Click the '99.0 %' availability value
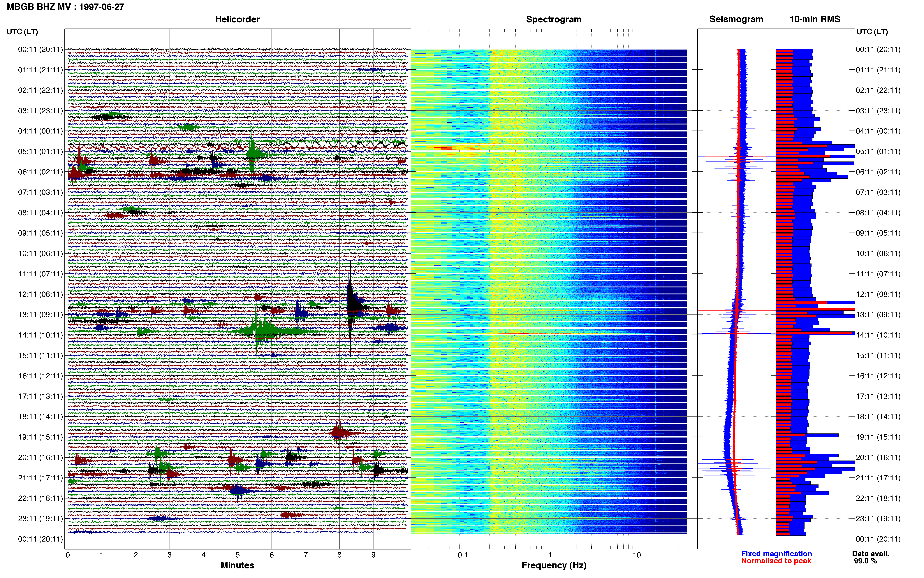This screenshot has width=924, height=578. (x=865, y=561)
